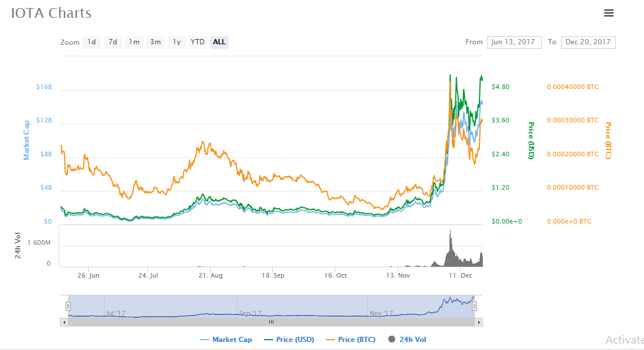
Task: Click the 21. Aug date label
Action: point(211,275)
